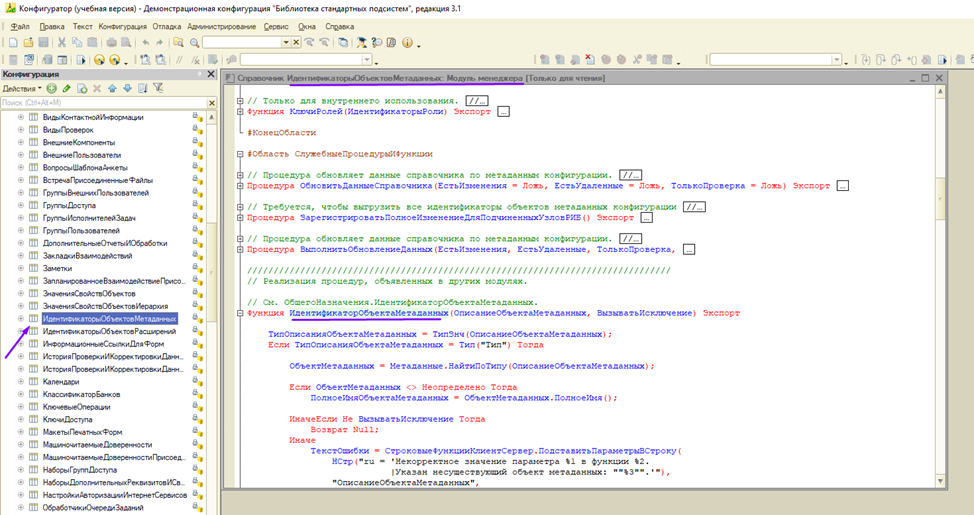Move item down blue arrow
This screenshot has width=974, height=515.
click(x=127, y=89)
